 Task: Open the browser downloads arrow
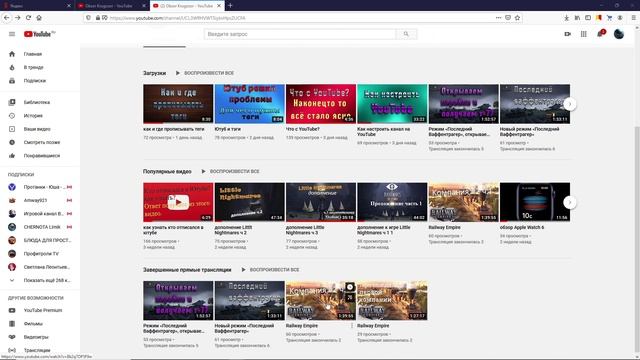point(567,18)
